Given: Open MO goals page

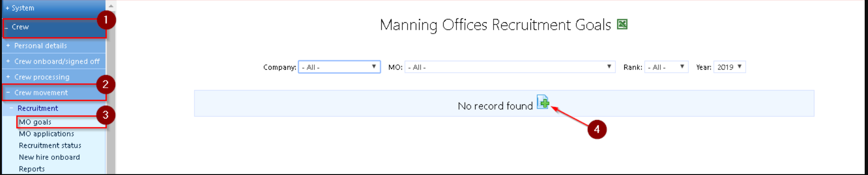Looking at the screenshot, I should [35, 122].
